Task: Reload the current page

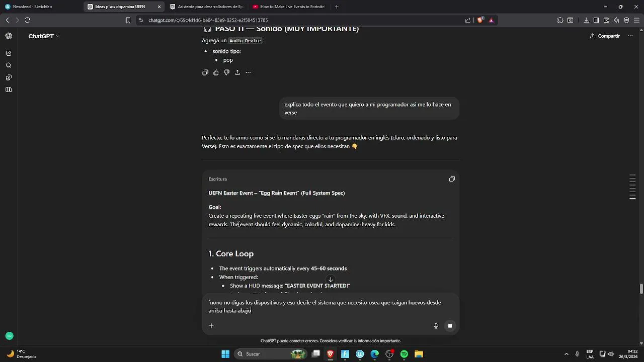Action: (28, 20)
